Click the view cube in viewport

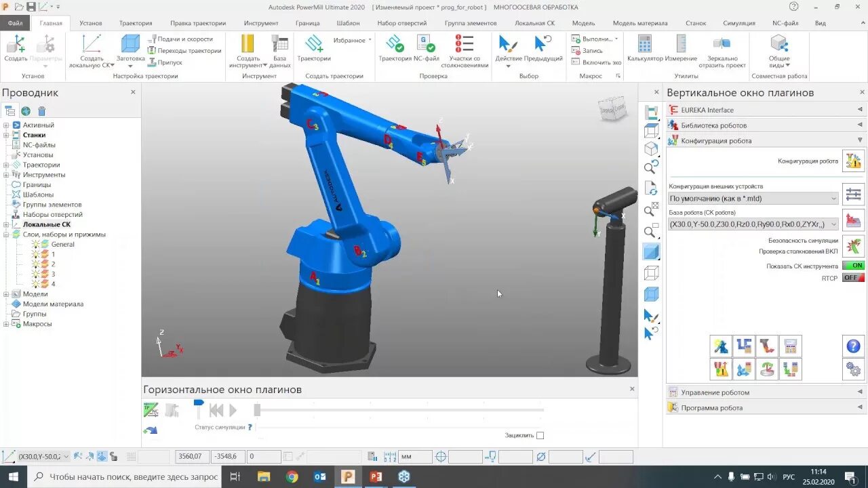612,108
